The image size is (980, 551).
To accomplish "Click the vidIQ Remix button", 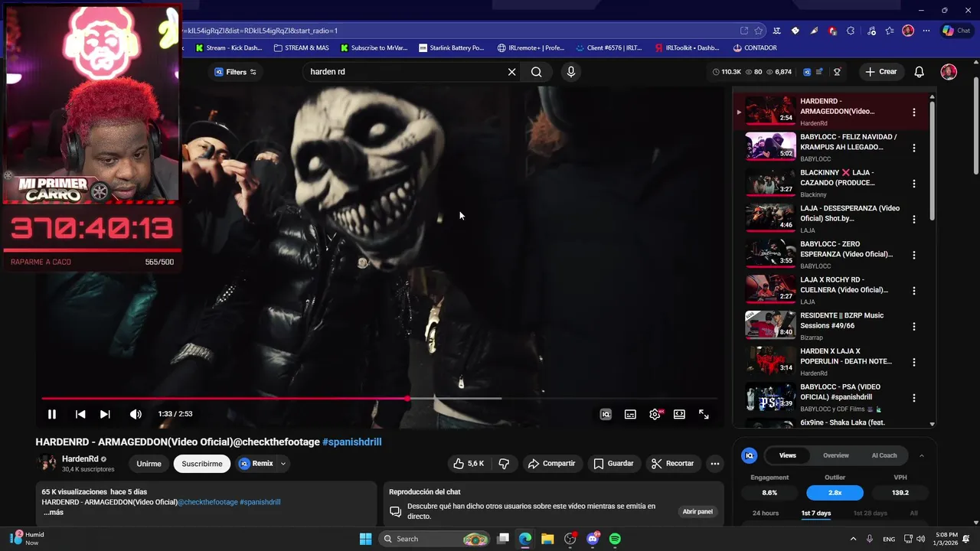I will [256, 464].
